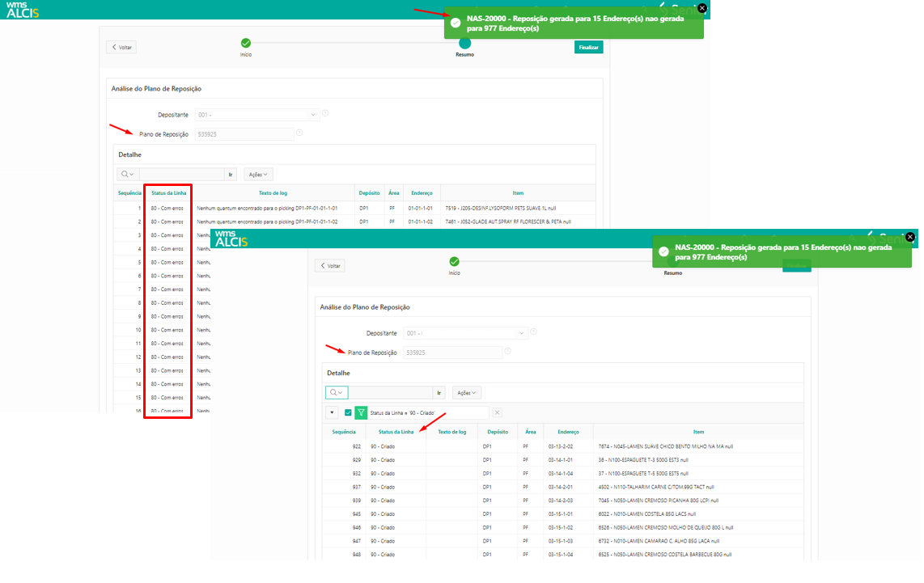Click item 6526 - LAMEN CREMOSO MOLHO DE QUEIJO
The image size is (924, 583).
665,528
